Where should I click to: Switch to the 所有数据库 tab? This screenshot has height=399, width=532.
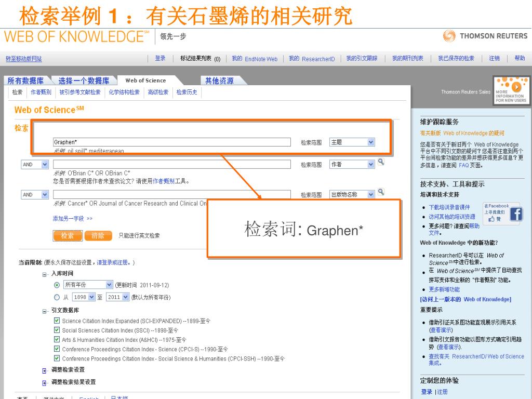point(26,81)
